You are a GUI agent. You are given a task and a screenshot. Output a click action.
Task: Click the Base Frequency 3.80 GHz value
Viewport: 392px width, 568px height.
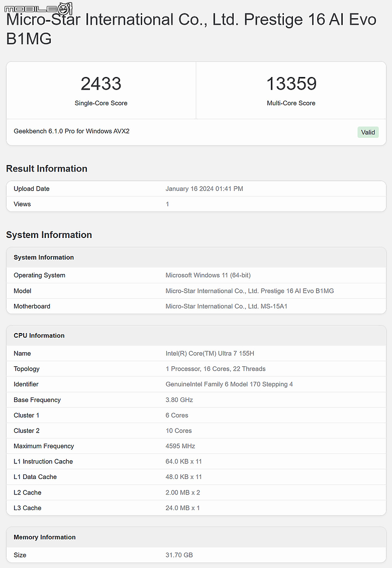click(179, 400)
